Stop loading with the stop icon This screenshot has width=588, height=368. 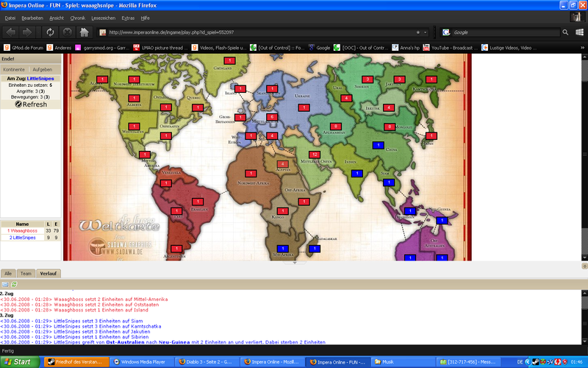tap(67, 32)
